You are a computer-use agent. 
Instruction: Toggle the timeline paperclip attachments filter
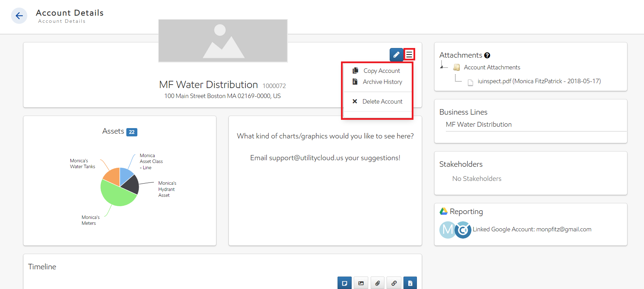point(377,283)
